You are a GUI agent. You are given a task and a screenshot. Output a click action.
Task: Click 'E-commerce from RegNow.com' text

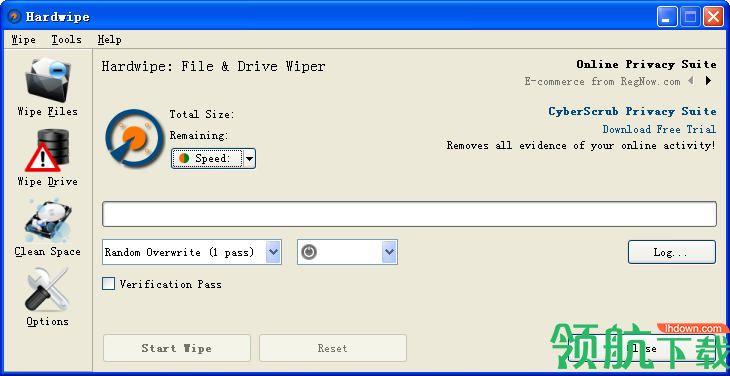[x=602, y=81]
